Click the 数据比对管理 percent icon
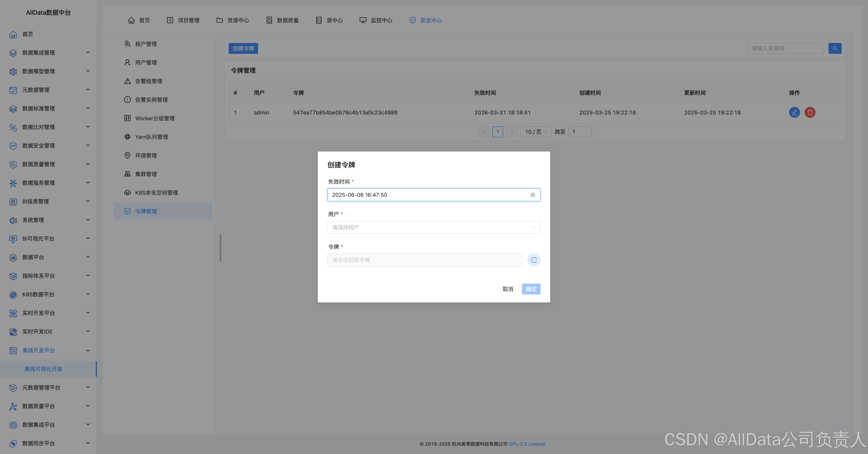This screenshot has height=454, width=868. click(x=13, y=127)
